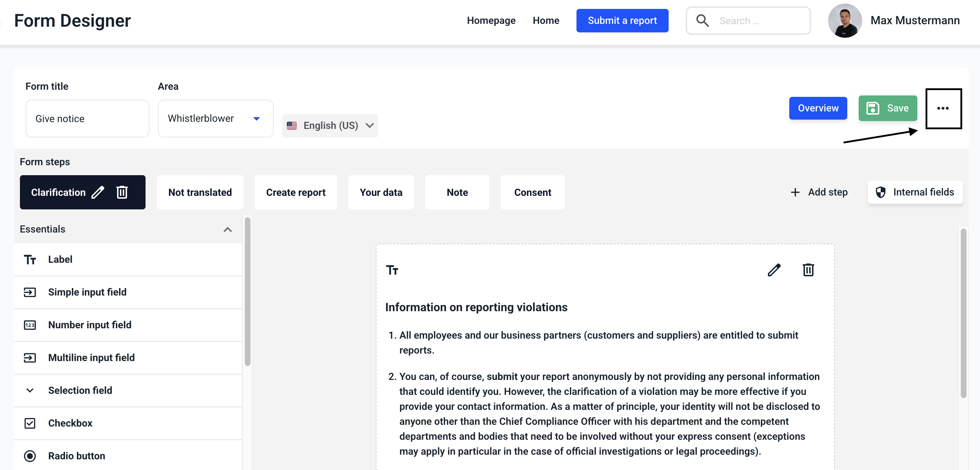Delete the information label block

808,270
